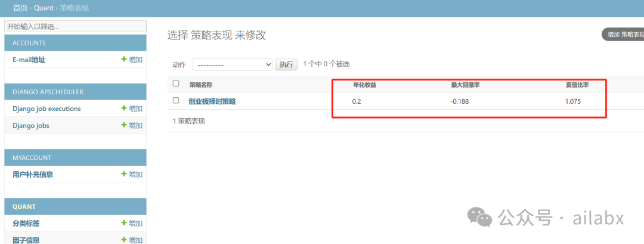Click 策略表现 breadcrumb text
This screenshot has width=644, height=244.
(x=74, y=8)
